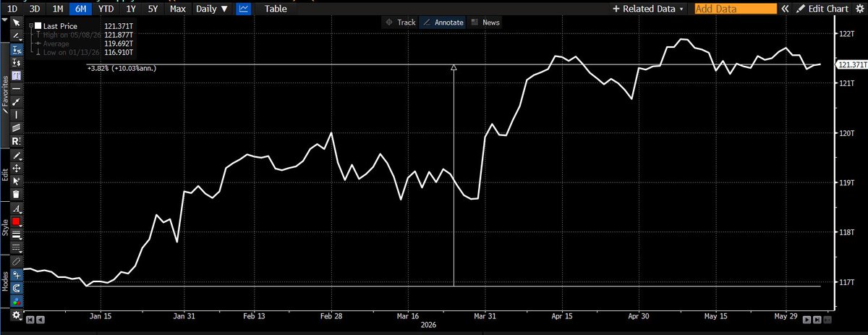Toggle the snap cursor mode icon
Viewport: 868px width, 335px height.
tap(17, 275)
